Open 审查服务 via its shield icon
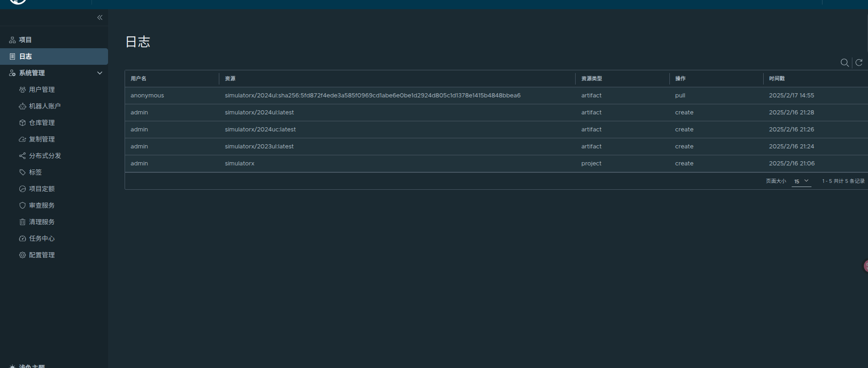 (23, 205)
